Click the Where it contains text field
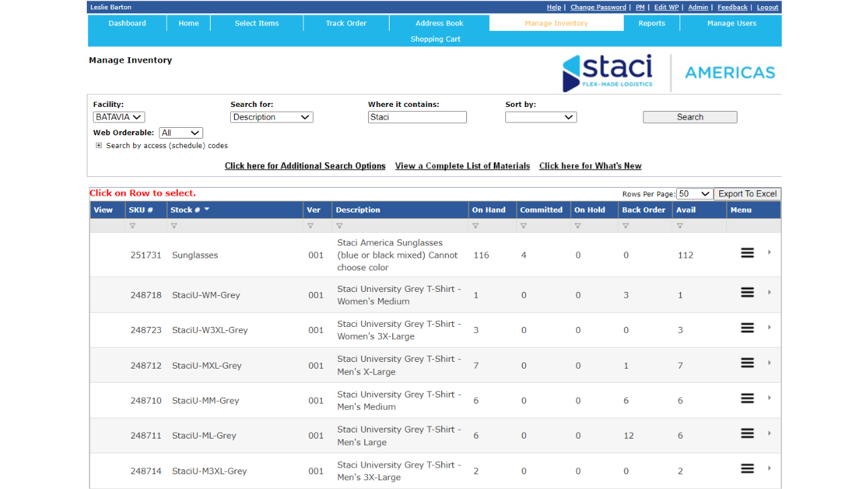The image size is (868, 489). (x=417, y=117)
